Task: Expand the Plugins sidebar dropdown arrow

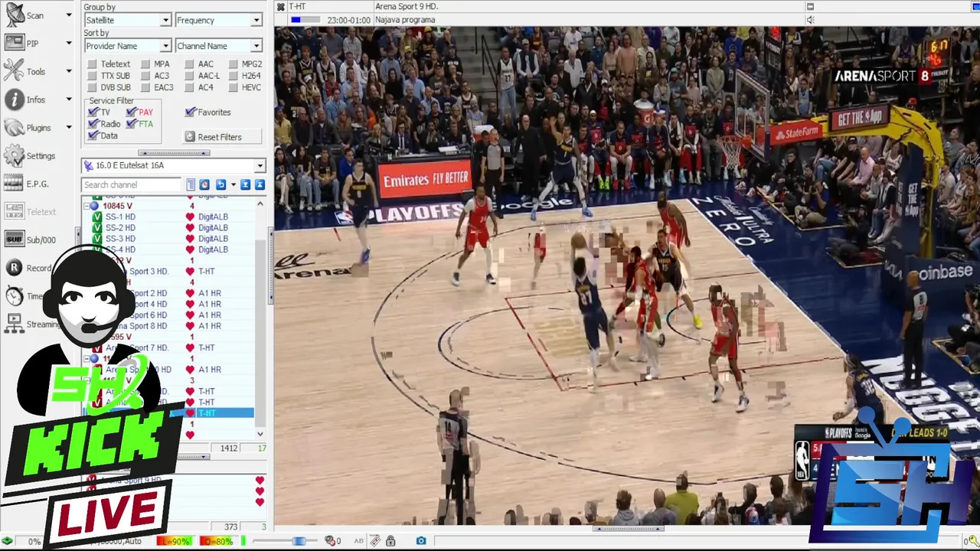Action: click(68, 128)
